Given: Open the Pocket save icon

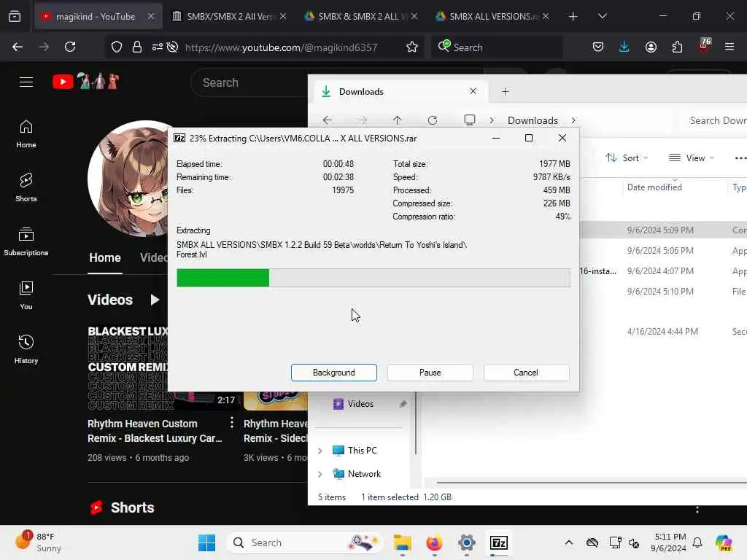Looking at the screenshot, I should coord(598,47).
